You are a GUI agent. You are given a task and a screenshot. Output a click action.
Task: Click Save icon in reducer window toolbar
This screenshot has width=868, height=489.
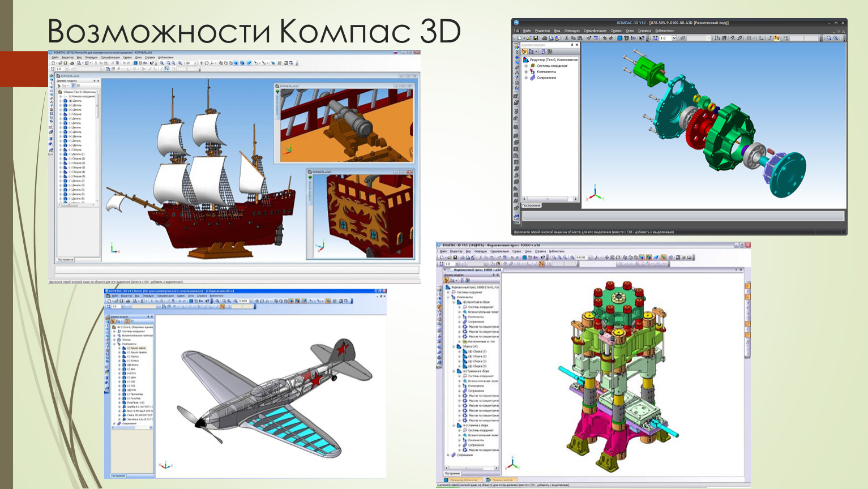pos(536,38)
